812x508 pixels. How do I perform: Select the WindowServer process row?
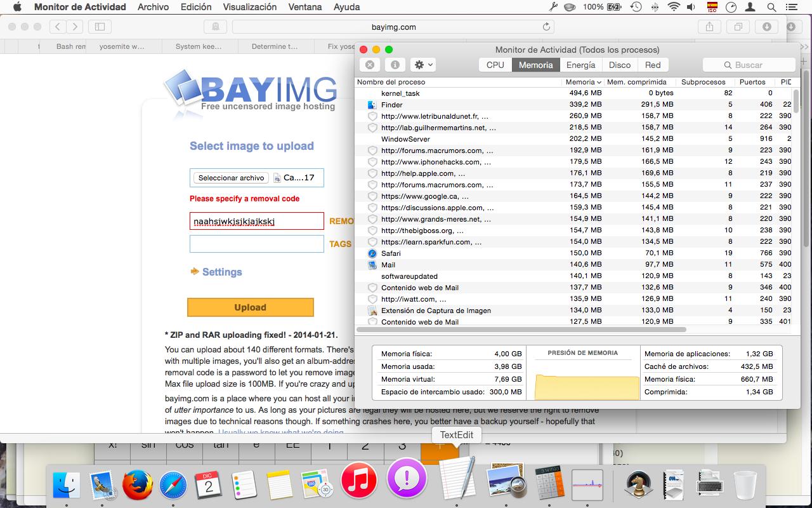click(574, 139)
